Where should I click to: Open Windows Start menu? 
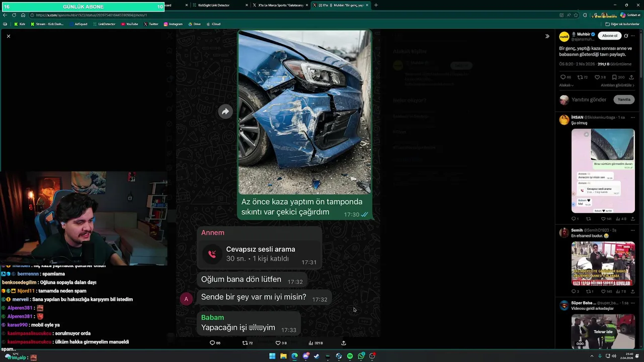tap(272, 356)
